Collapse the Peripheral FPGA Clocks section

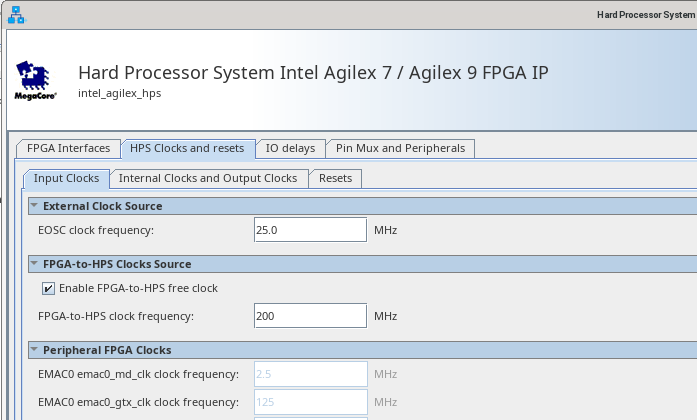click(x=34, y=350)
